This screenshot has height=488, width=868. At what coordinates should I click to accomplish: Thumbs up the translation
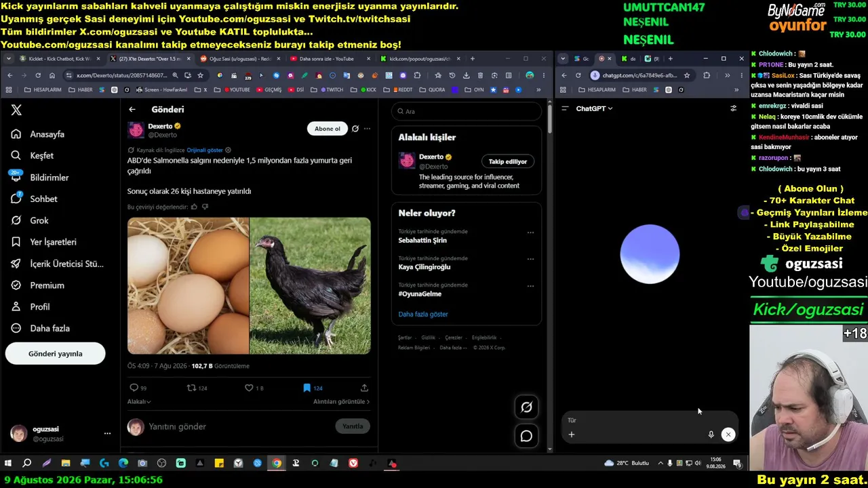[194, 207]
